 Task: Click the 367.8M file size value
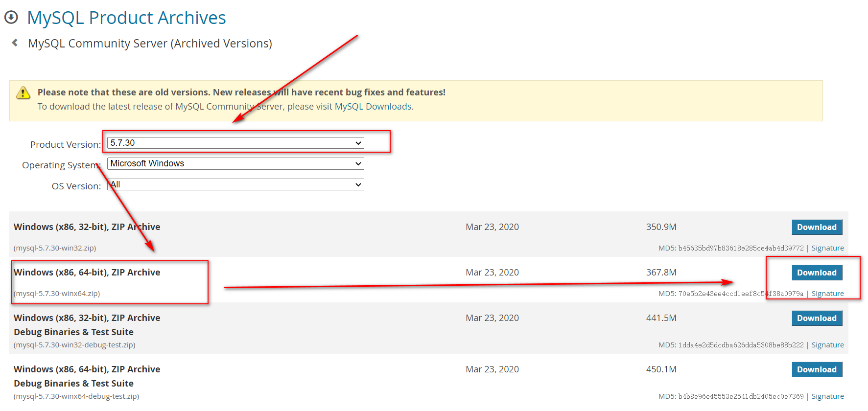(x=661, y=273)
